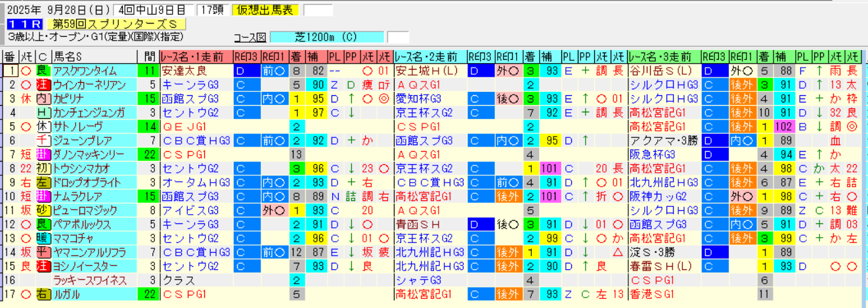Open the コース図 course map
Image resolution: width=868 pixels, height=308 pixels.
pyautogui.click(x=250, y=37)
